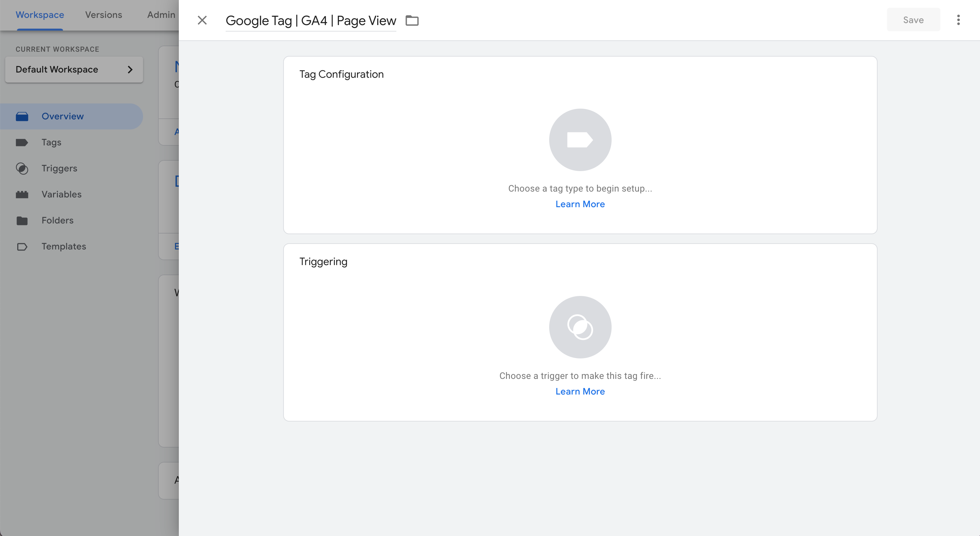Close the tag editor panel

point(202,20)
